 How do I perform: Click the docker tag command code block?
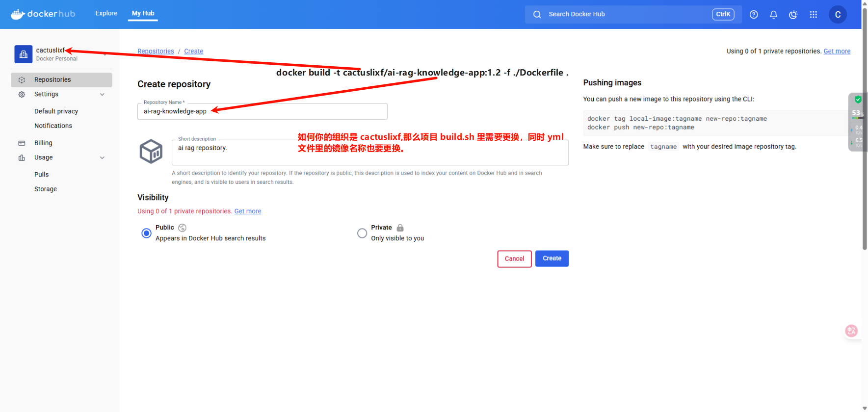(716, 123)
